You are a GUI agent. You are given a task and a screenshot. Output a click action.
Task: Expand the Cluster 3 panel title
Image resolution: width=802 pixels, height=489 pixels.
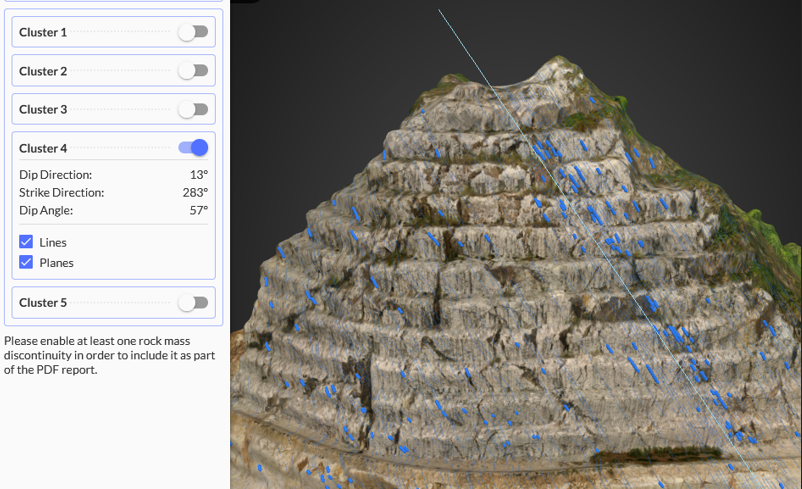[43, 109]
